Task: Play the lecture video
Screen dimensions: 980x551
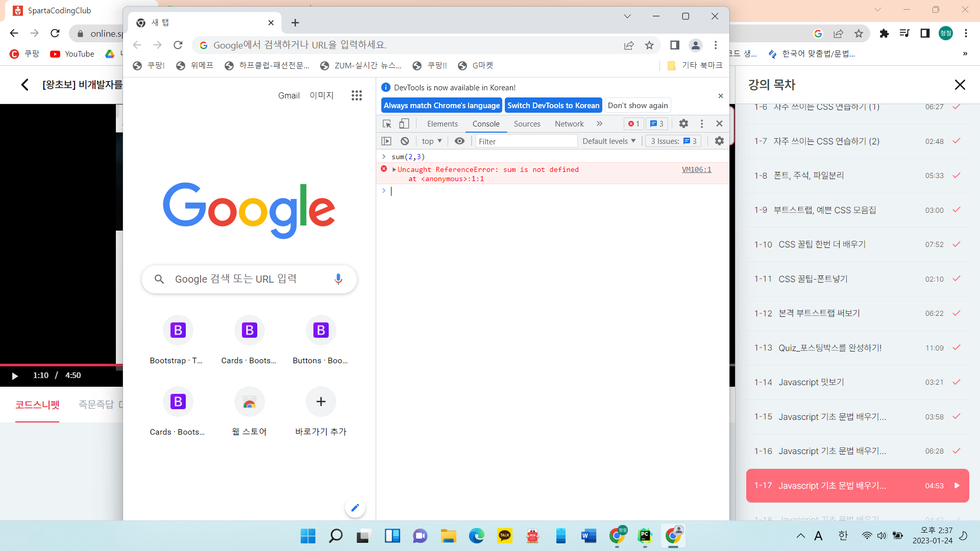Action: pyautogui.click(x=15, y=376)
